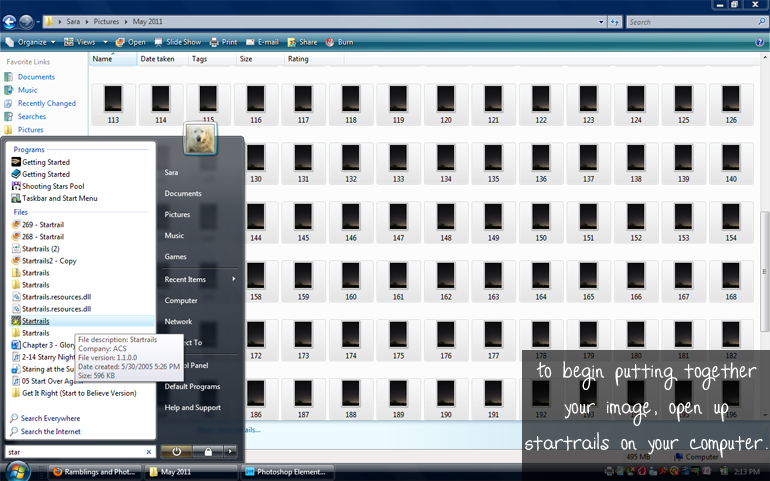
Task: Expand the Views dropdown arrow
Action: click(x=105, y=42)
